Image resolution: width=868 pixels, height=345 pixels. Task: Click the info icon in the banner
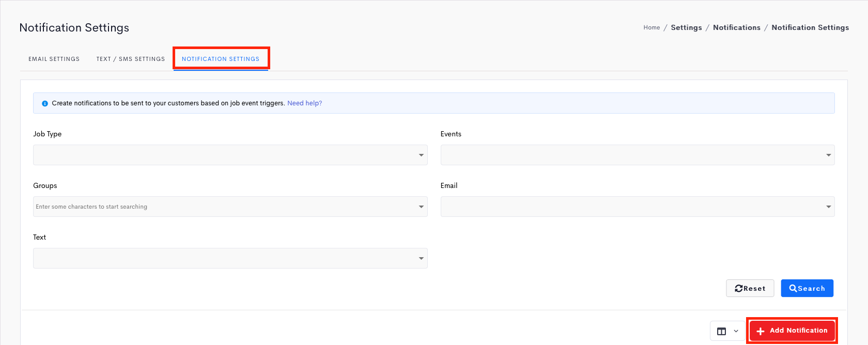[x=45, y=103]
